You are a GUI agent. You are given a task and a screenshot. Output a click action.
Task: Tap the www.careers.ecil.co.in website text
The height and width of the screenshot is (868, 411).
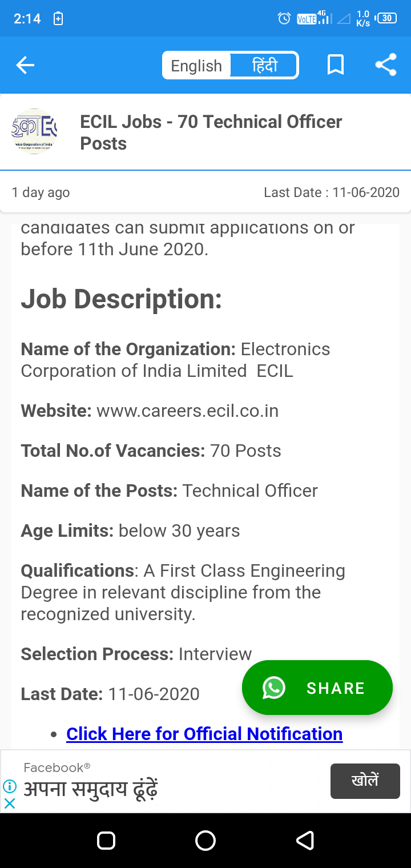[x=187, y=411]
